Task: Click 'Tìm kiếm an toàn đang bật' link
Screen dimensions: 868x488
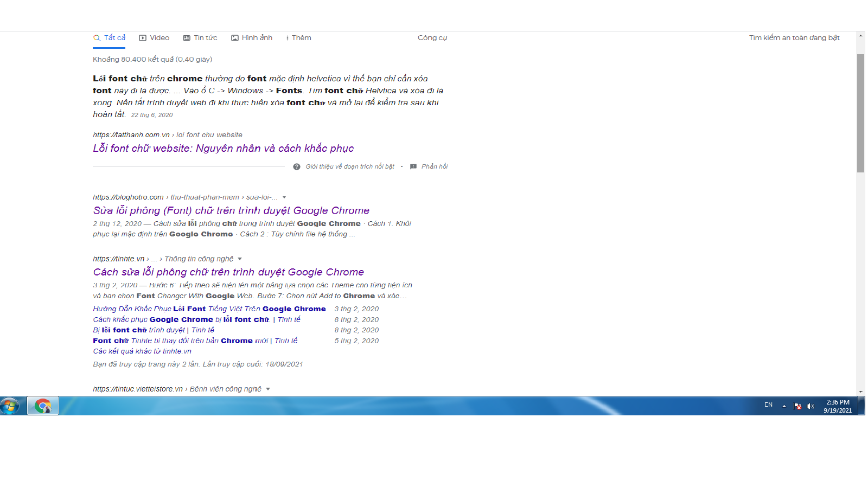Action: point(794,38)
